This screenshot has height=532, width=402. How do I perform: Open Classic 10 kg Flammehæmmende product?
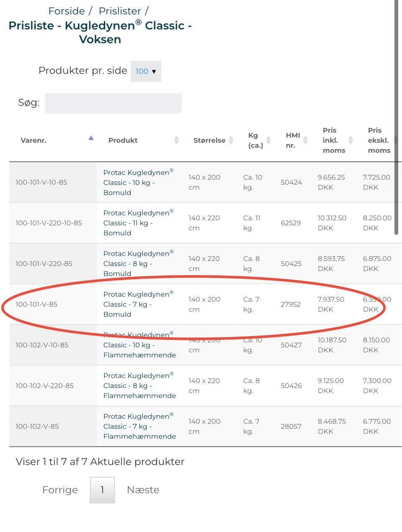click(139, 345)
